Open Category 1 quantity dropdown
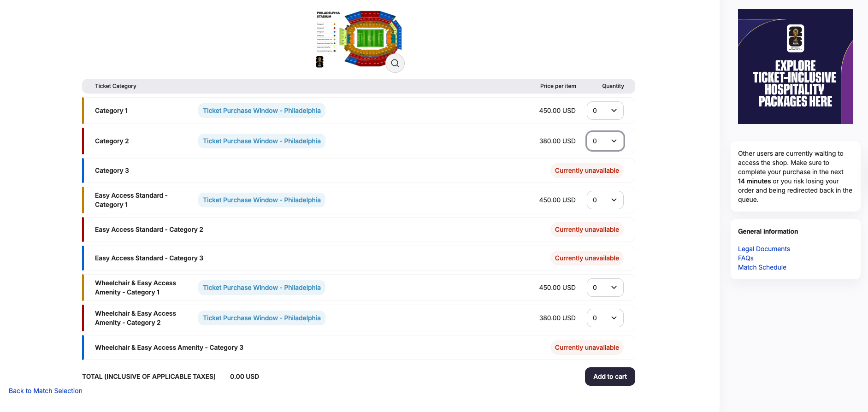Screen dimensions: 868x412 (x=605, y=111)
